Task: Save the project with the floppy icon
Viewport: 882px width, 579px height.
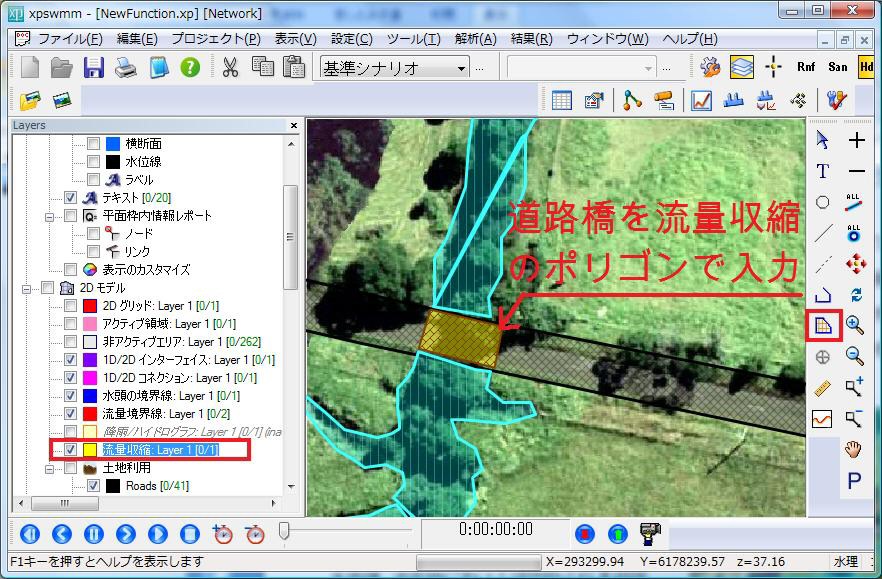Action: (93, 68)
